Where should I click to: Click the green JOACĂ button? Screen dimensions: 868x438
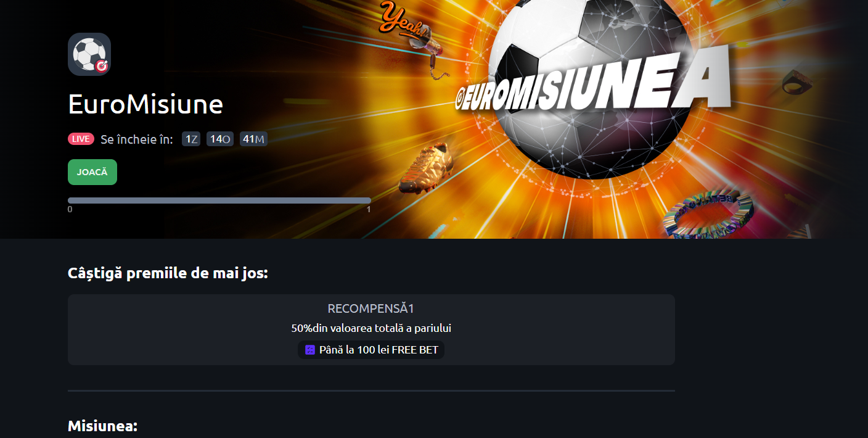click(92, 172)
